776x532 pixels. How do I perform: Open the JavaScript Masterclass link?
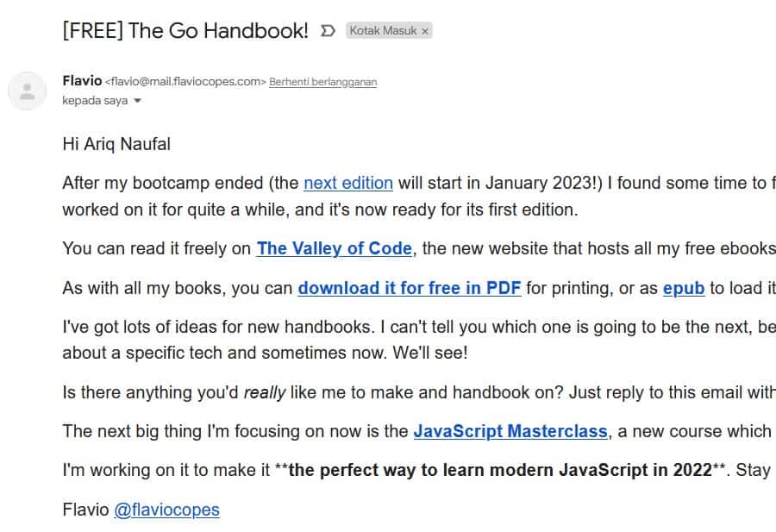click(x=510, y=431)
